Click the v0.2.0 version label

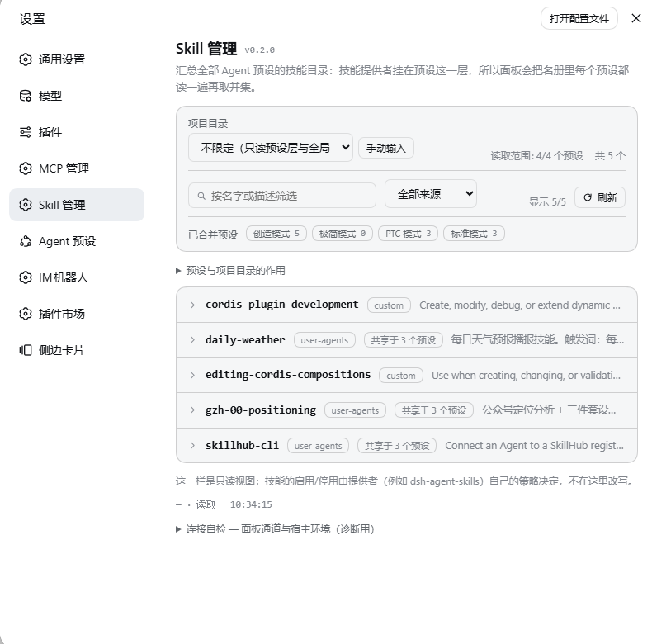pyautogui.click(x=259, y=50)
